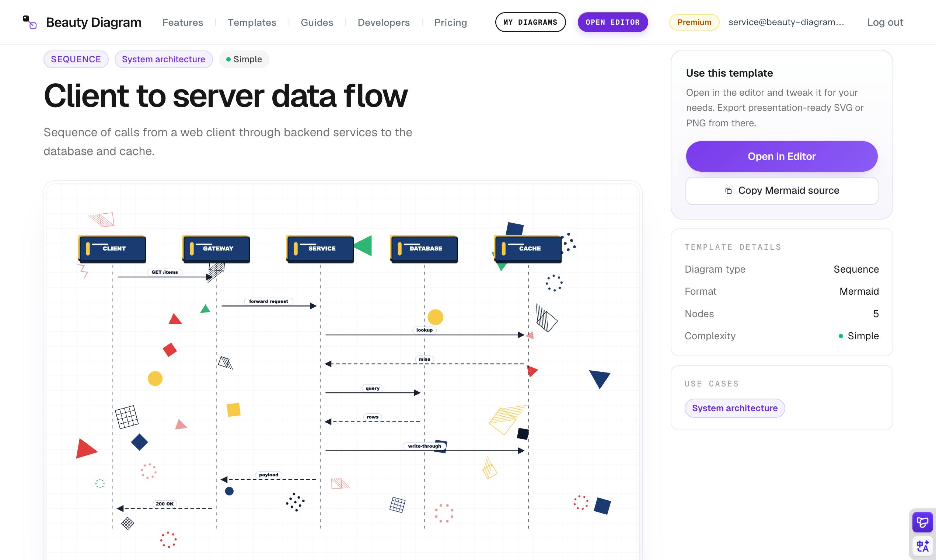Click the 'TEMPLATE DETAILS' section label

pos(733,247)
